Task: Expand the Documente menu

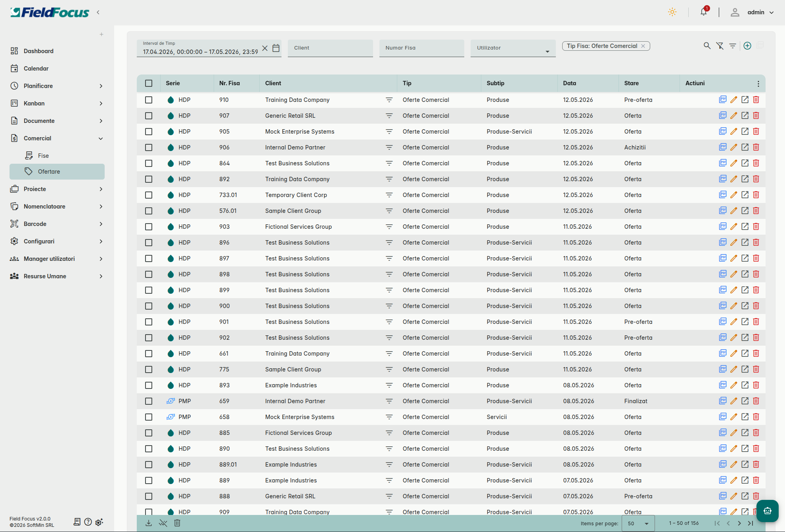Action: [x=57, y=121]
